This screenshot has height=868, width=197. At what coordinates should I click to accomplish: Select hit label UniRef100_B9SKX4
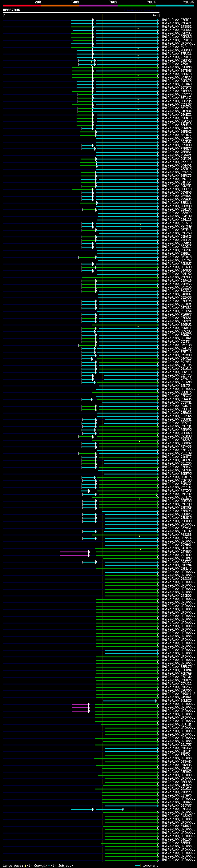177,30
